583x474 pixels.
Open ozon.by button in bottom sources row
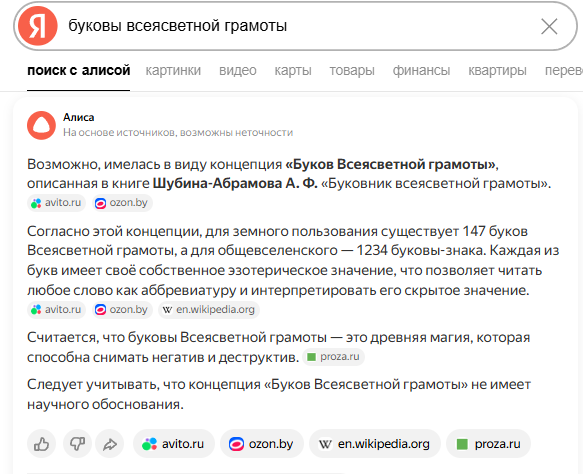tap(262, 444)
